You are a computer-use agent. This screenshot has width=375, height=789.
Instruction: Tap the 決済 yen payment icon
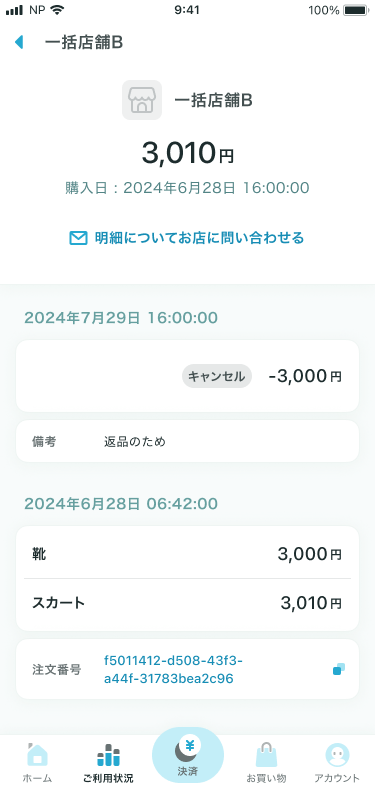click(188, 750)
